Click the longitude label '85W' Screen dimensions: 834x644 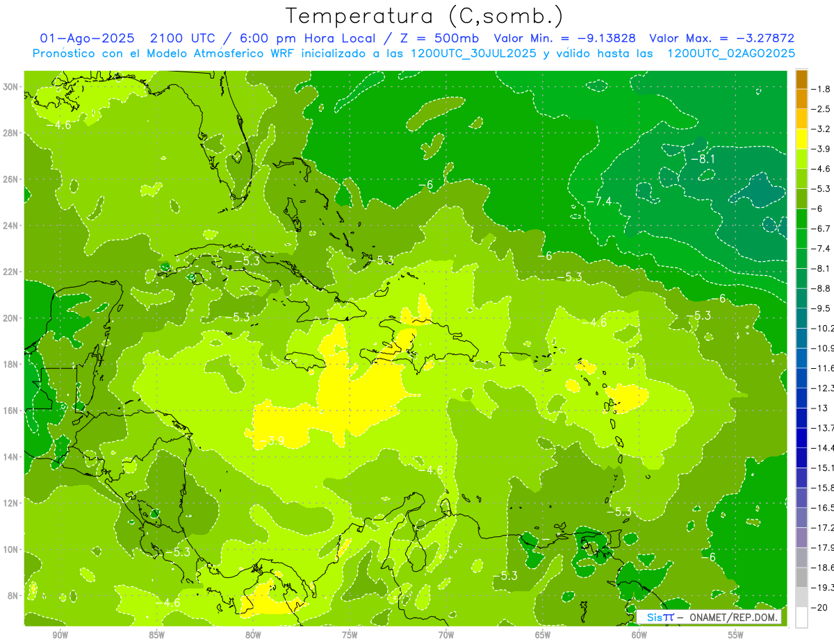pos(156,636)
